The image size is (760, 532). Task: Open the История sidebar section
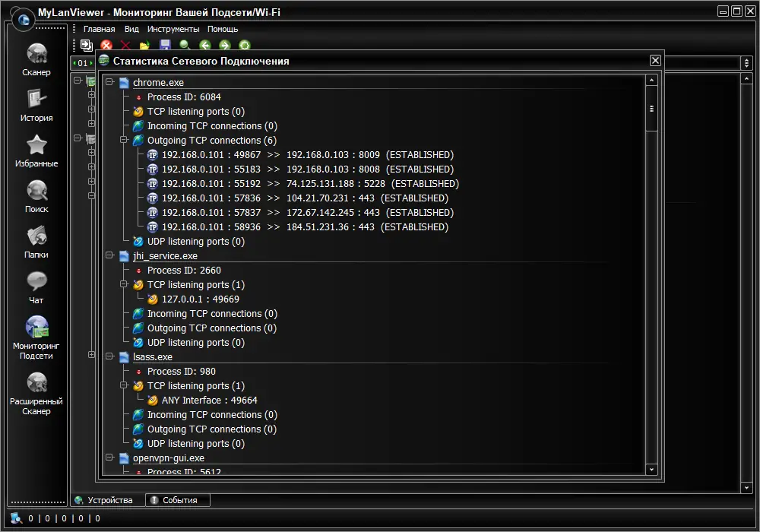click(x=36, y=105)
